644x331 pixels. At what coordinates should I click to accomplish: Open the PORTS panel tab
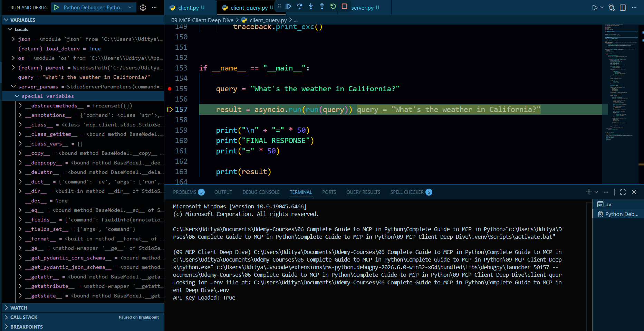coord(329,192)
